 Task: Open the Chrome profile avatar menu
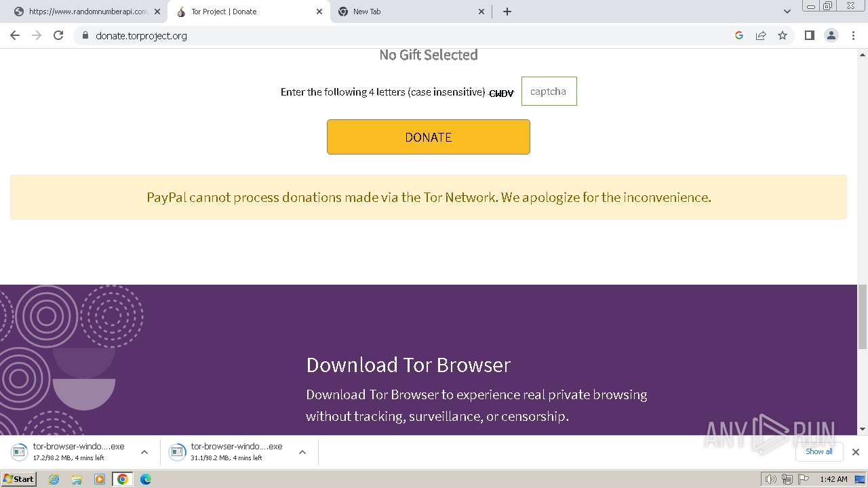tap(831, 35)
